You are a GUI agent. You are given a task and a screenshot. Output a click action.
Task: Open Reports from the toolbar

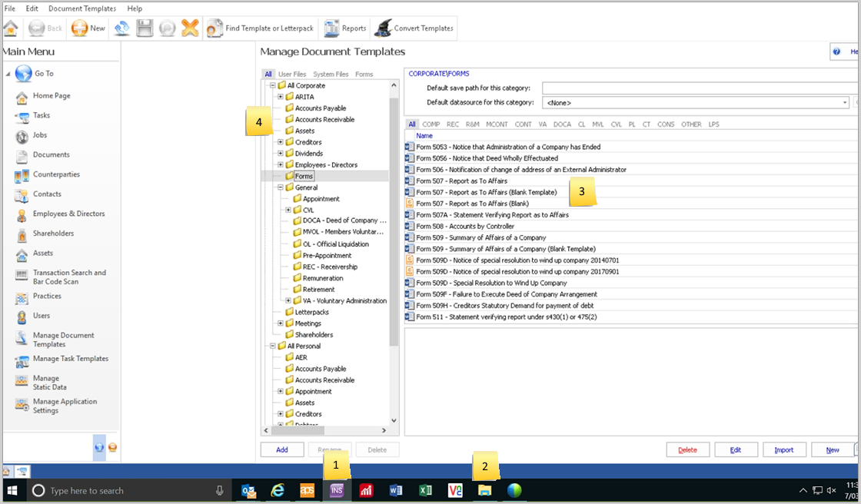pyautogui.click(x=345, y=28)
